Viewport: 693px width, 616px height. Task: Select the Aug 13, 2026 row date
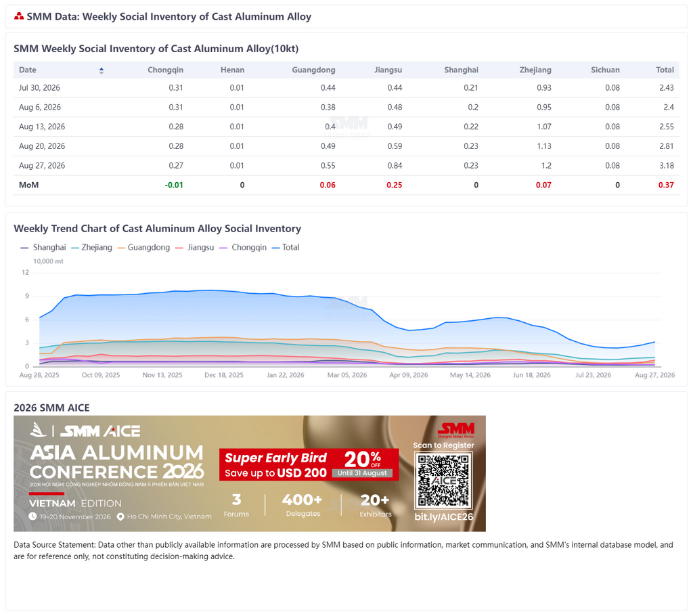[x=42, y=127]
